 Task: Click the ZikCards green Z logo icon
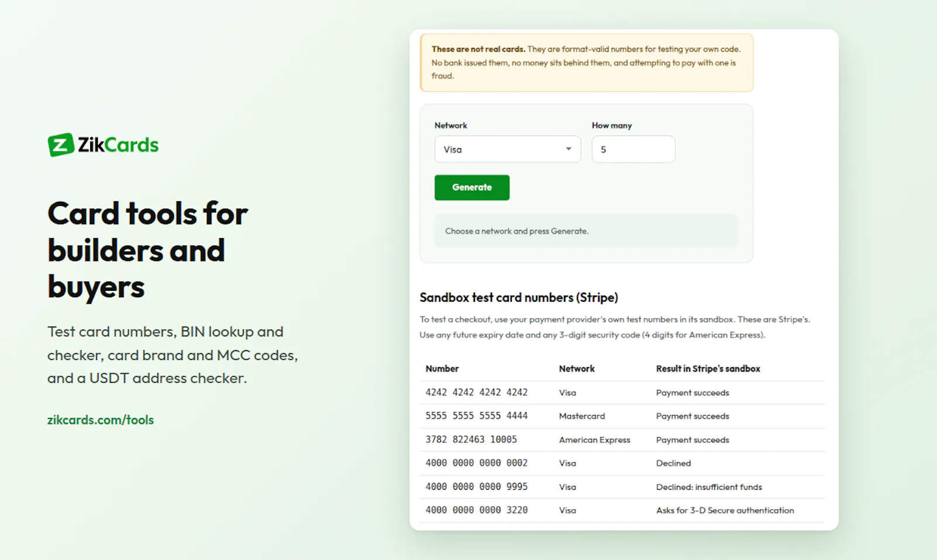[61, 145]
